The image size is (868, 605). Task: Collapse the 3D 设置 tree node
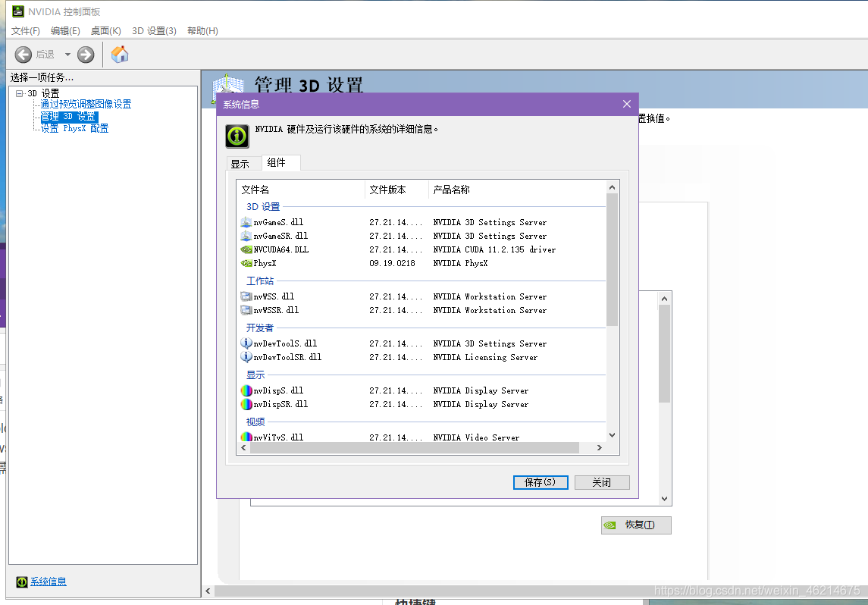pyautogui.click(x=18, y=92)
